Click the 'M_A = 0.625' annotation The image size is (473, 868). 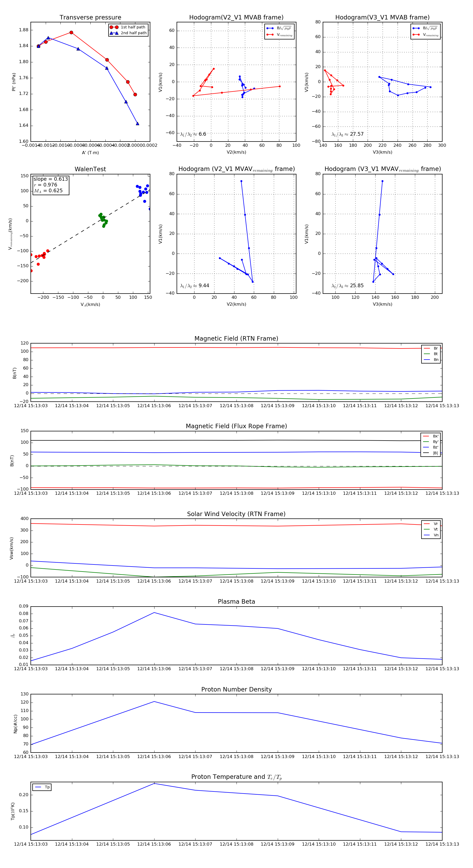(x=48, y=191)
